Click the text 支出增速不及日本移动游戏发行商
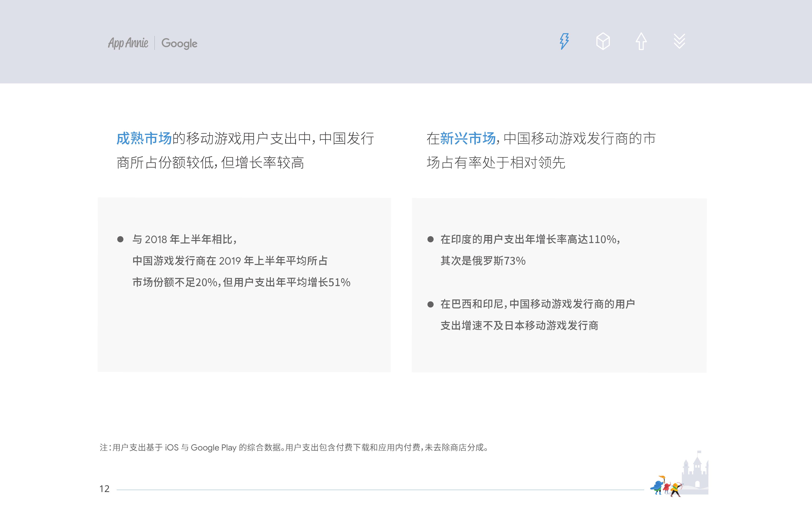 click(519, 326)
